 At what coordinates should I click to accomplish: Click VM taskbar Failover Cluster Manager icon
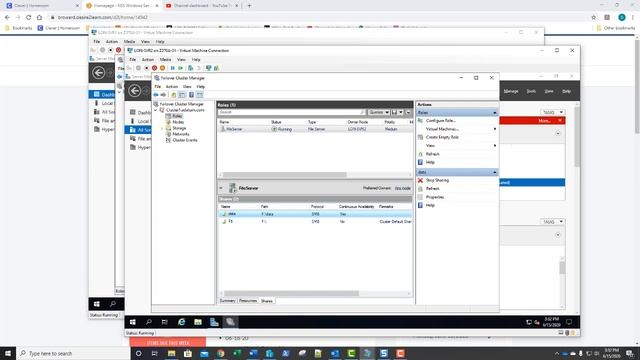click(230, 322)
